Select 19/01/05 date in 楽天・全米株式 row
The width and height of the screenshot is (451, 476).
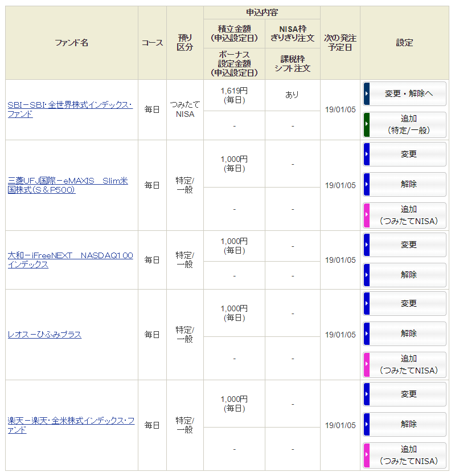[x=341, y=425]
